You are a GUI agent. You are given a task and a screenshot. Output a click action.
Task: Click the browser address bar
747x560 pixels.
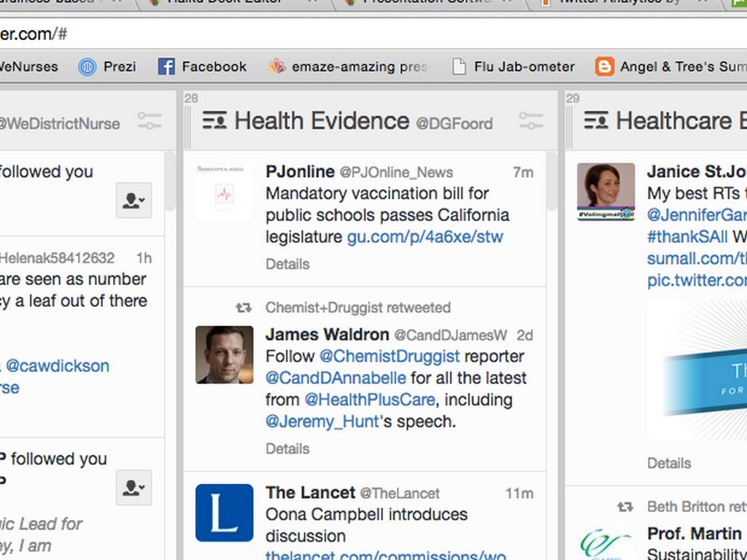(x=365, y=34)
